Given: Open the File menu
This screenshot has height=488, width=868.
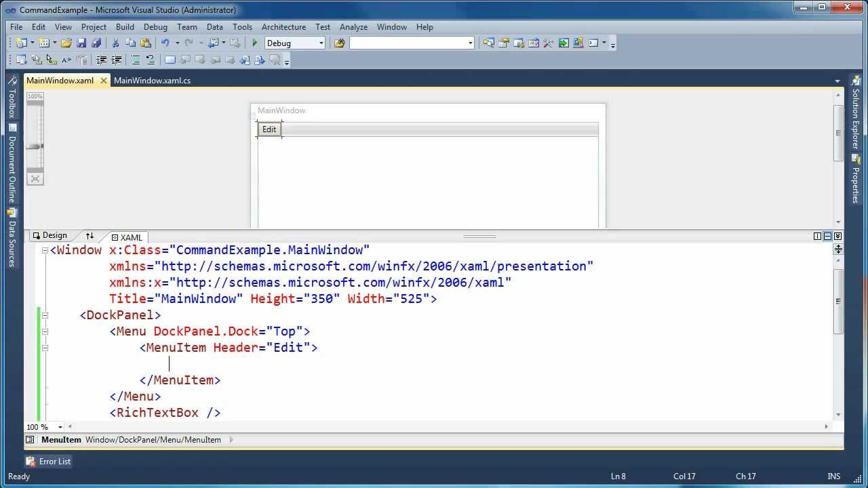Looking at the screenshot, I should point(16,27).
